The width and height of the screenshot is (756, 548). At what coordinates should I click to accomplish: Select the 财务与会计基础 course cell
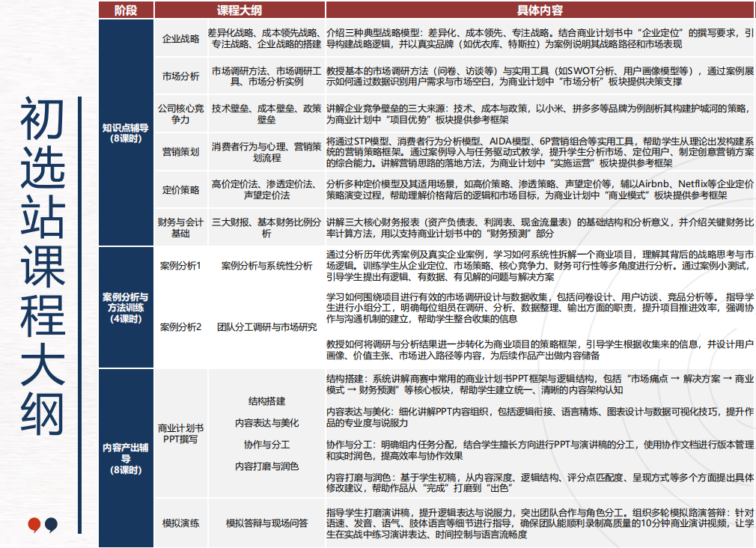pyautogui.click(x=181, y=228)
